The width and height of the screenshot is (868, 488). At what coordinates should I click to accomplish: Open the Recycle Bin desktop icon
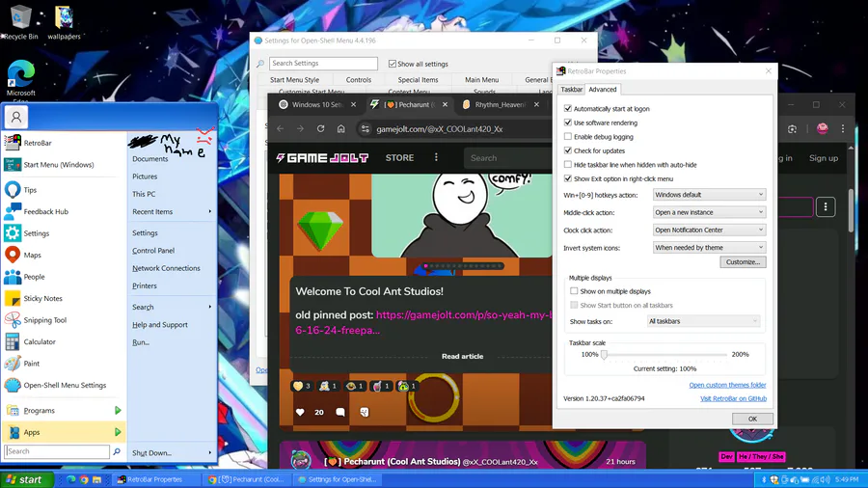click(x=20, y=22)
